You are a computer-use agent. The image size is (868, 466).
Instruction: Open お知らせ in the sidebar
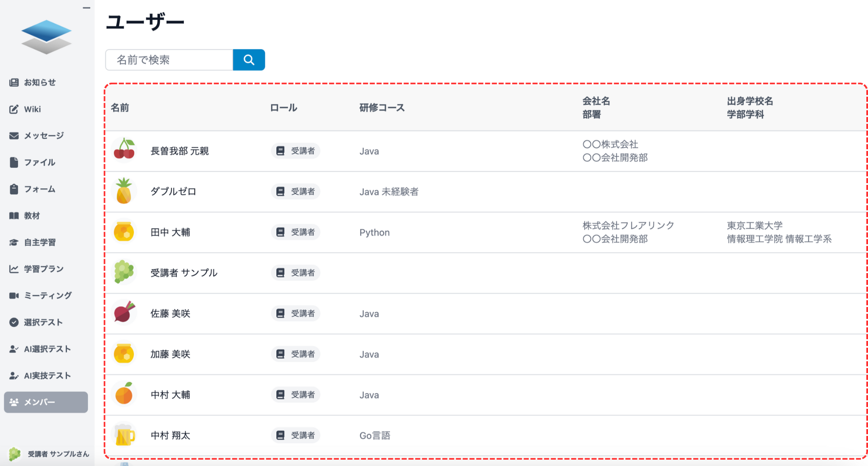coord(39,82)
